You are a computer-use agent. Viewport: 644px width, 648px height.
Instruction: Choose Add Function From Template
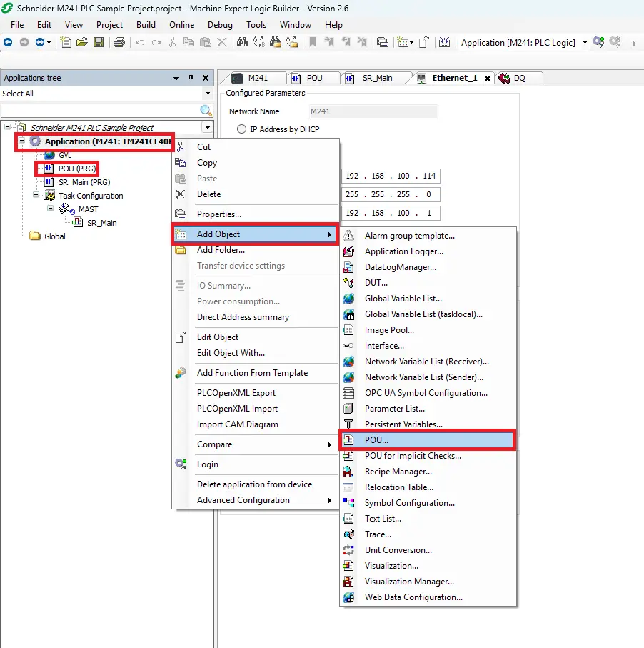point(255,373)
